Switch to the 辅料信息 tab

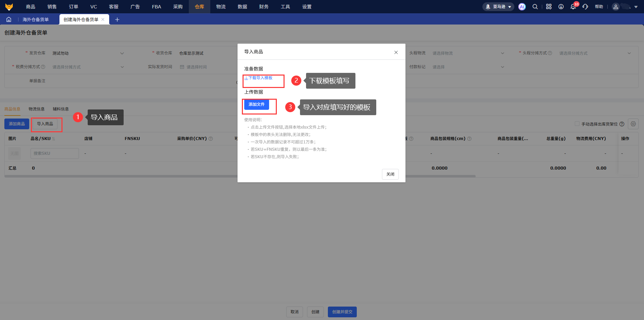[x=61, y=109]
